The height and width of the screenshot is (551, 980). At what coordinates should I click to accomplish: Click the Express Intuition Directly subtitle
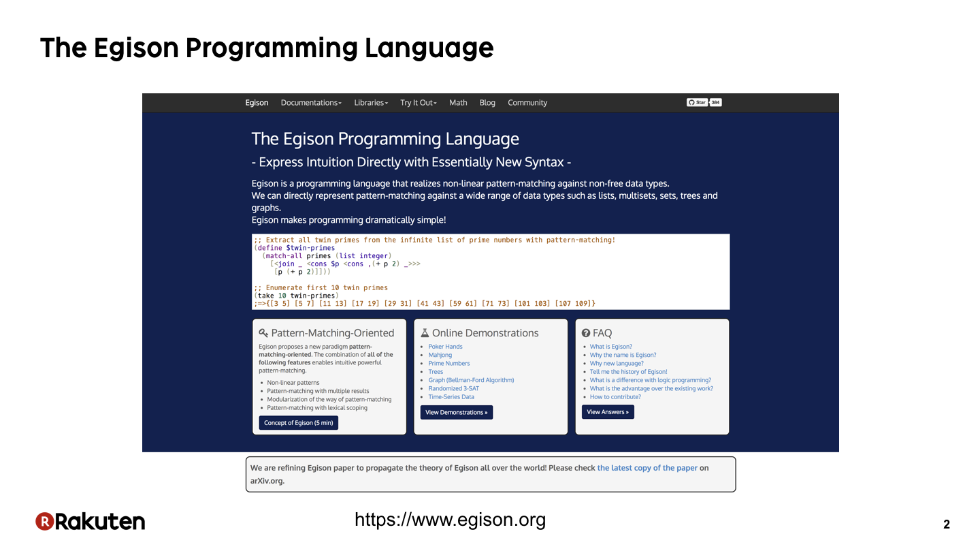(411, 162)
